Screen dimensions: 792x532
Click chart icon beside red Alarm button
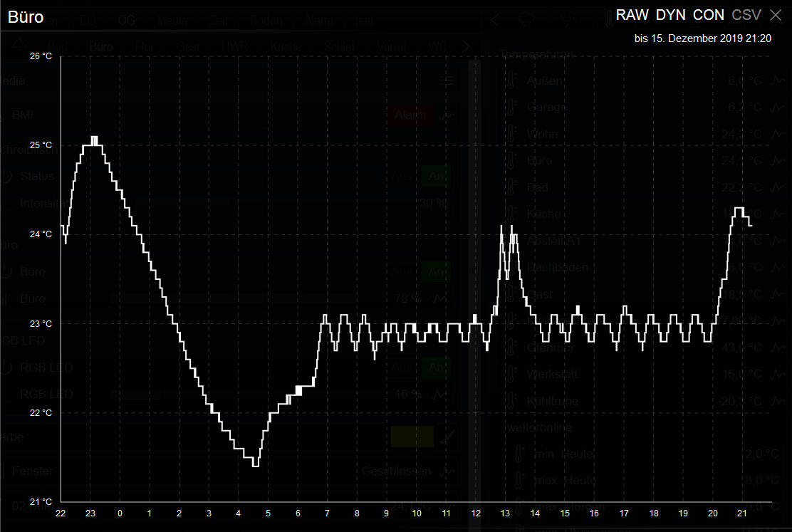(448, 115)
